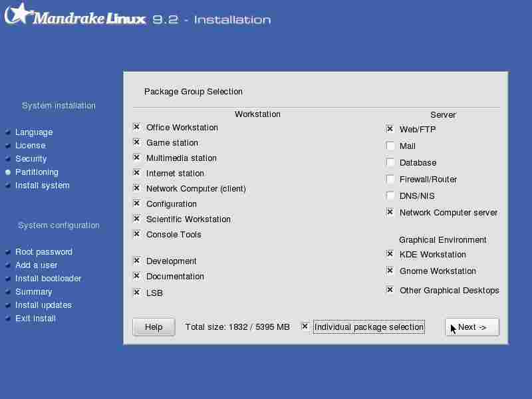The image size is (532, 399).
Task: Uncheck Internet station checkbox
Action: [137, 173]
